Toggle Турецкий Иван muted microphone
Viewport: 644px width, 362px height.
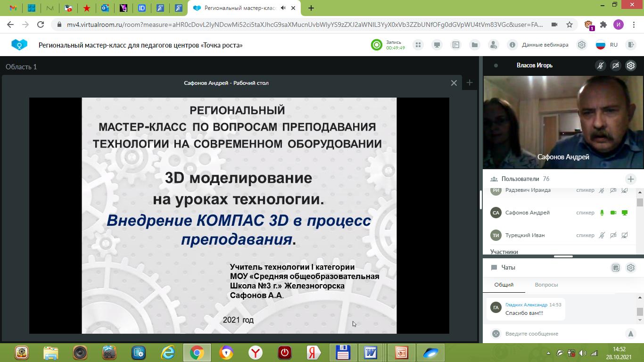click(x=602, y=235)
